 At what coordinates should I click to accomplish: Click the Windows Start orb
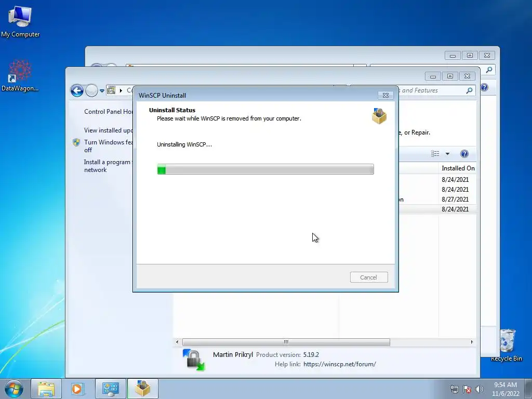14,389
